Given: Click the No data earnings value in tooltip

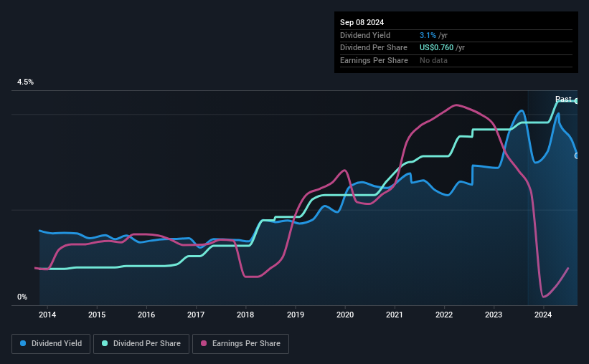Looking at the screenshot, I should [x=433, y=61].
